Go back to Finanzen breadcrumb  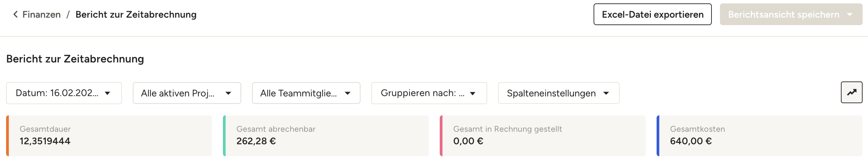[x=41, y=15]
